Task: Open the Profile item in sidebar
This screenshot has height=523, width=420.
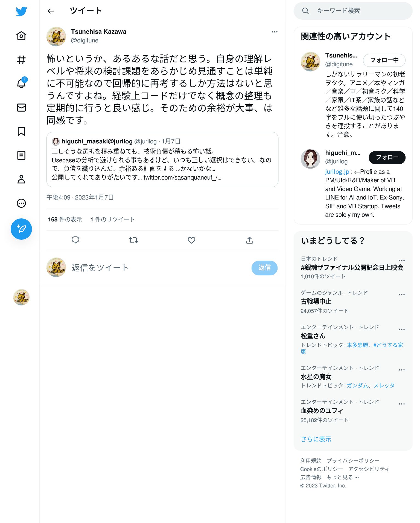Action: 21,179
